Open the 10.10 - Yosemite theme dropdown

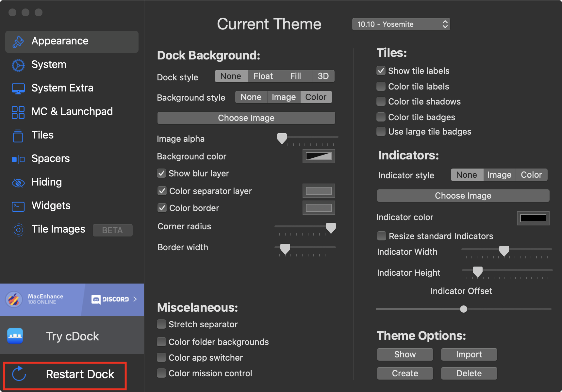point(401,24)
